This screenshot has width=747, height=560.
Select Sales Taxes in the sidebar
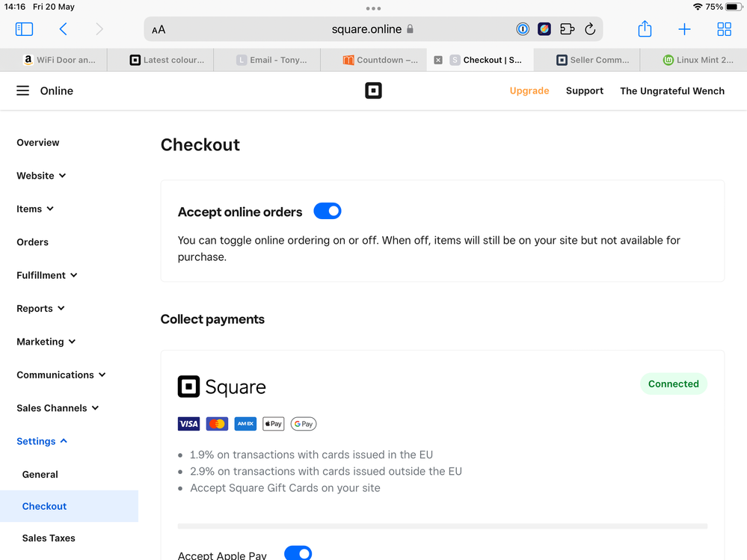point(49,538)
